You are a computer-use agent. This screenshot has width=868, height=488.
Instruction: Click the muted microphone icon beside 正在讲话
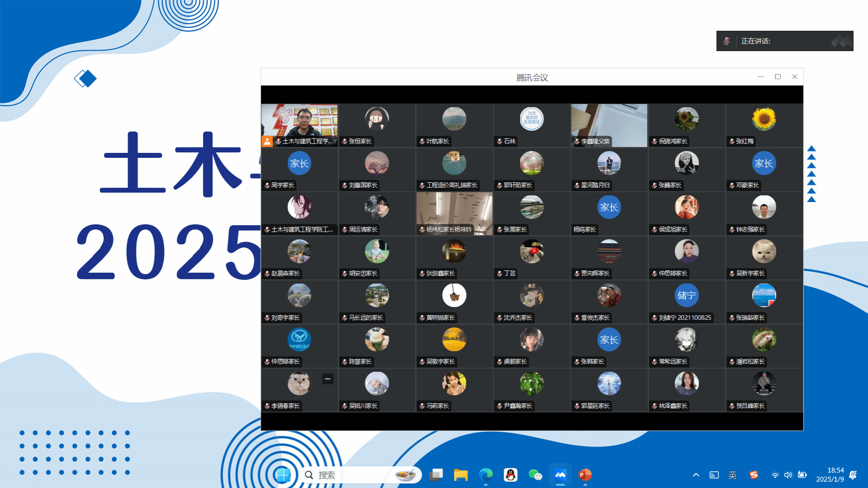coord(726,41)
